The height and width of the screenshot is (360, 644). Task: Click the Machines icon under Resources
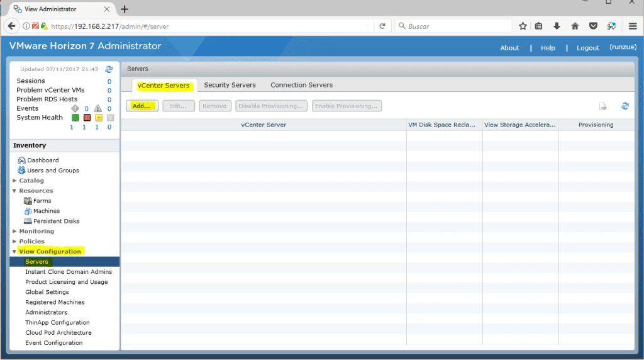[x=28, y=211]
